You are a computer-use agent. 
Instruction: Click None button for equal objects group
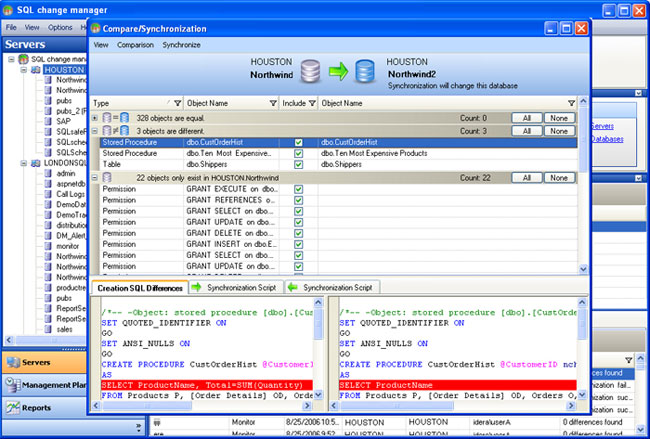(x=559, y=118)
